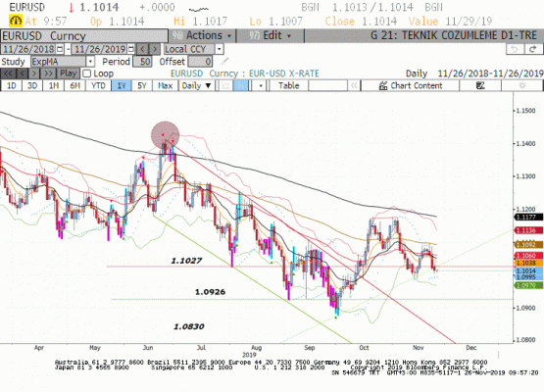544x392 pixels.
Task: Open the Edit menu
Action: click(x=271, y=35)
